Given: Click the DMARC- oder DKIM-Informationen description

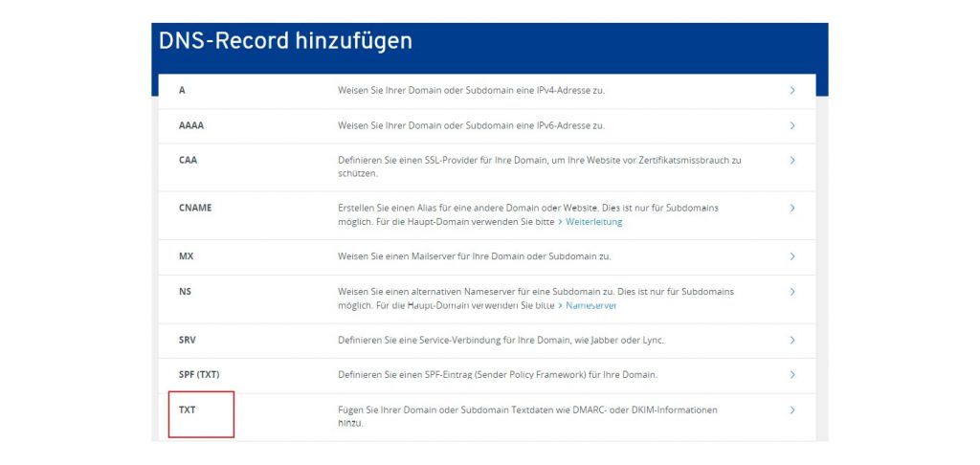Looking at the screenshot, I should tap(527, 417).
